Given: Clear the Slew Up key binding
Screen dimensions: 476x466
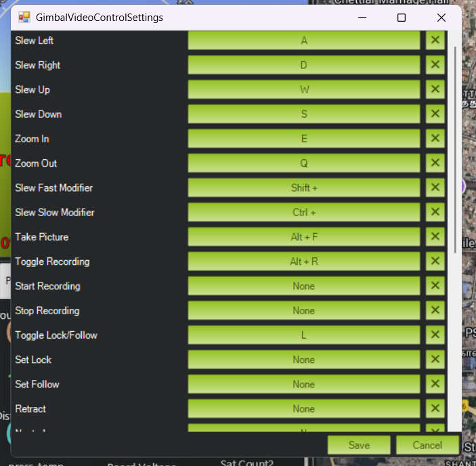Looking at the screenshot, I should point(435,89).
